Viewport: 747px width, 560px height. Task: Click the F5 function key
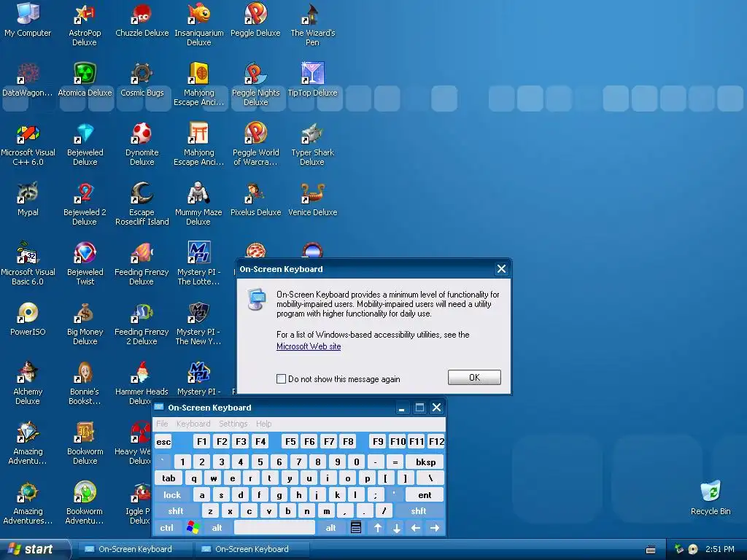click(290, 441)
